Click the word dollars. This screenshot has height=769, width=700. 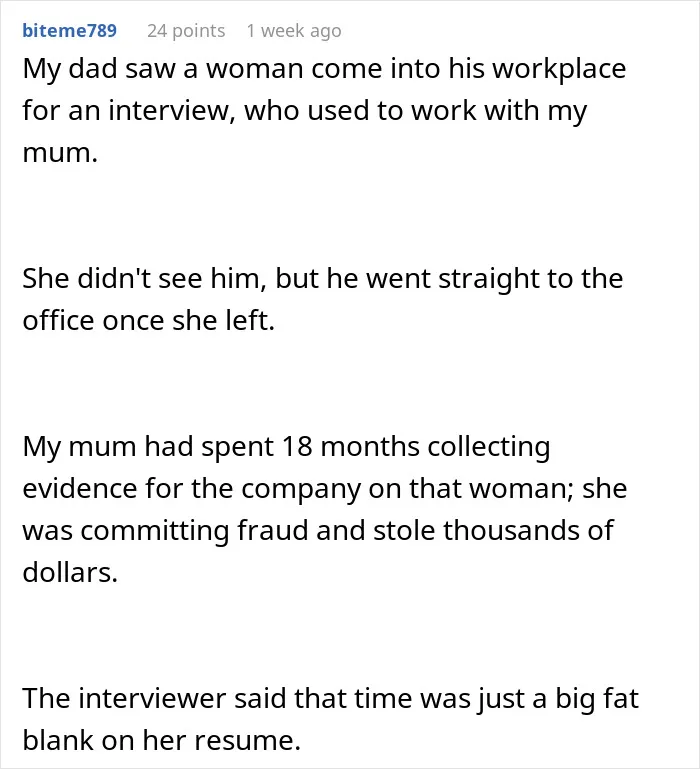[x=70, y=572]
